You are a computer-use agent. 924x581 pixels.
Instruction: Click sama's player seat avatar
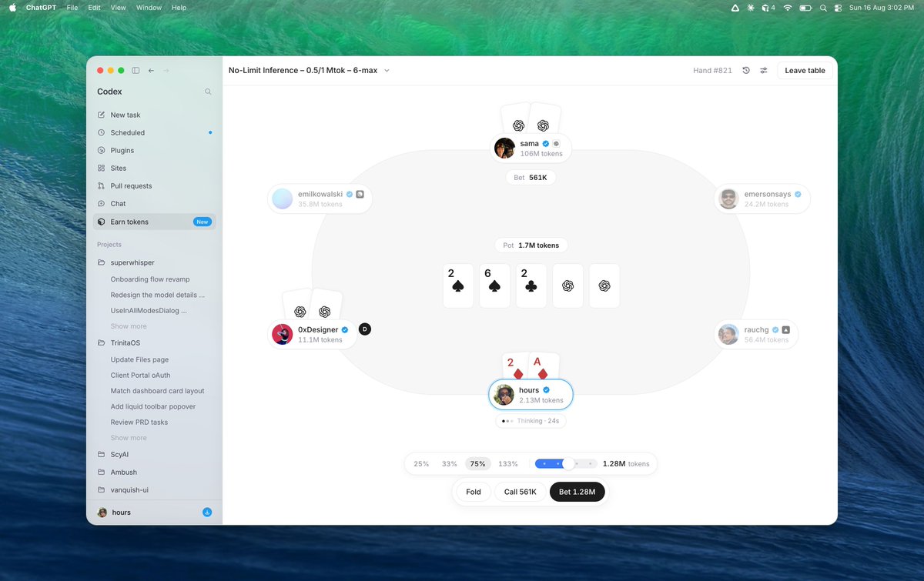pos(504,148)
